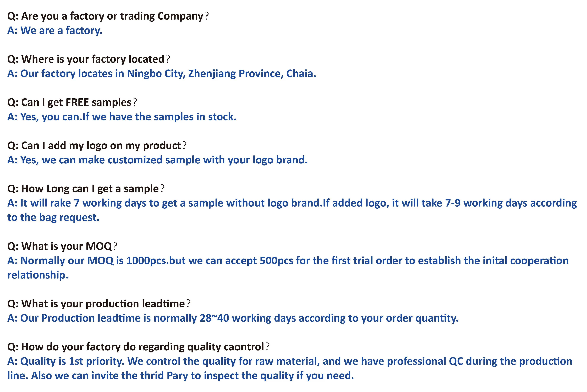Click the FREE samples question

[72, 103]
